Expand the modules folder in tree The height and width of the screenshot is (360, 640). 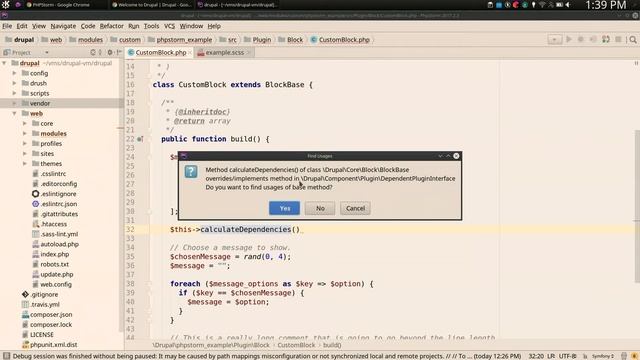tap(24, 133)
